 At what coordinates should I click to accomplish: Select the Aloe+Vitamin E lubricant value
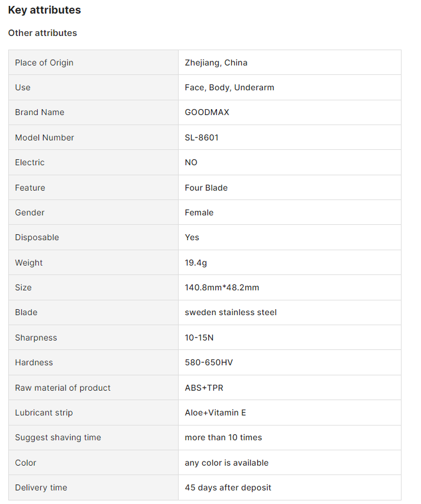[215, 413]
